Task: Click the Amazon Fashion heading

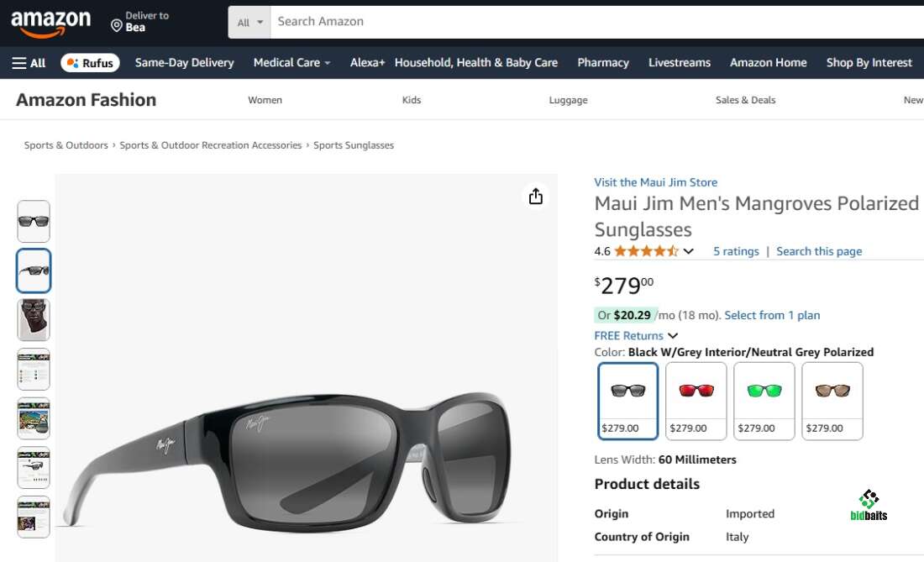Action: [86, 100]
